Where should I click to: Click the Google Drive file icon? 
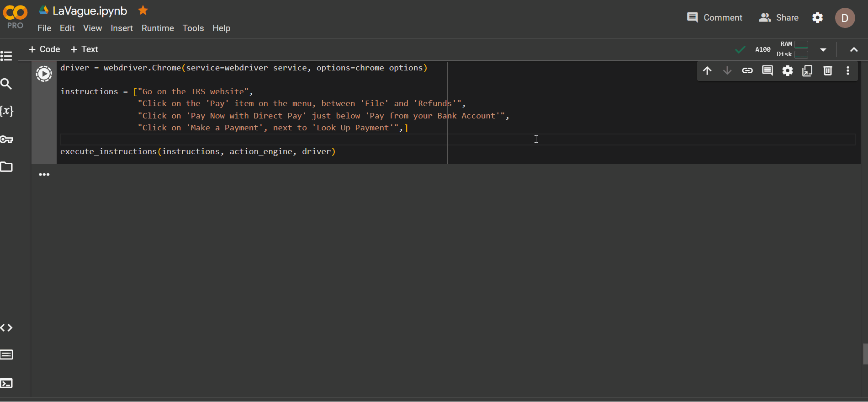pos(44,10)
